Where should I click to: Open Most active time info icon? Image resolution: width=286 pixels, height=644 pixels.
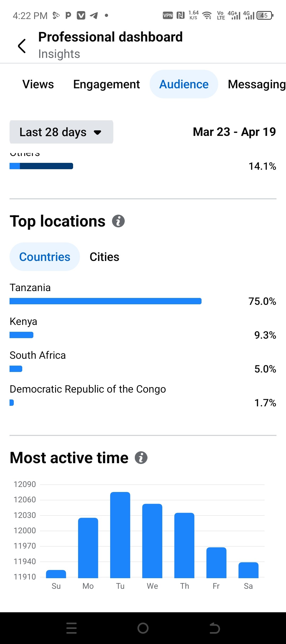tap(141, 458)
